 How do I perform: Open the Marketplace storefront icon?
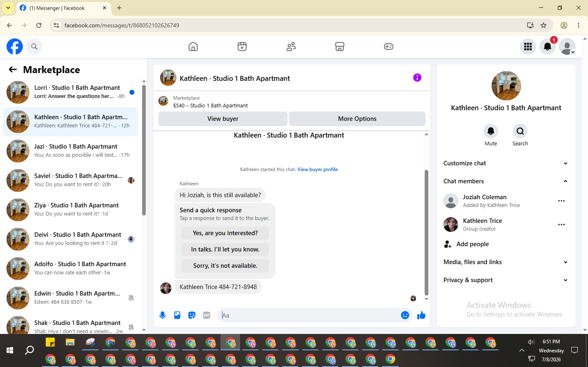[340, 47]
